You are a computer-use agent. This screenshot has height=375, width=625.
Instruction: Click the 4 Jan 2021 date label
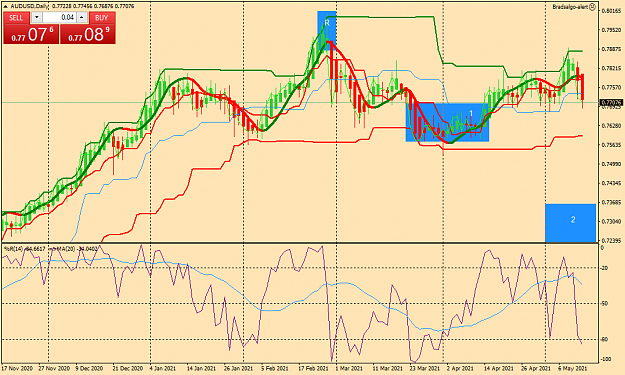(x=163, y=368)
